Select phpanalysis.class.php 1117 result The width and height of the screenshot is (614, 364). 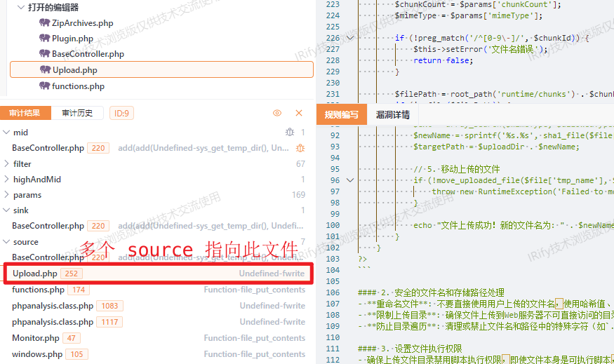pos(156,322)
